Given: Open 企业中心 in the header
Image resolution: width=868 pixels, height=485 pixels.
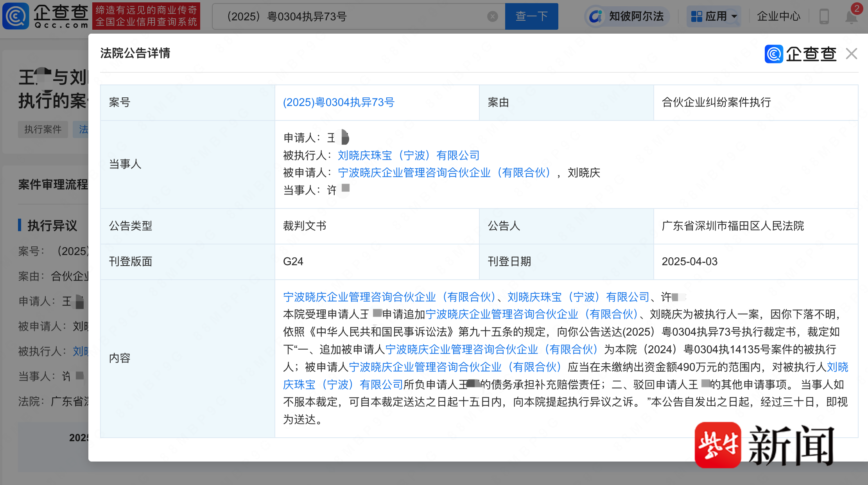Looking at the screenshot, I should (778, 16).
